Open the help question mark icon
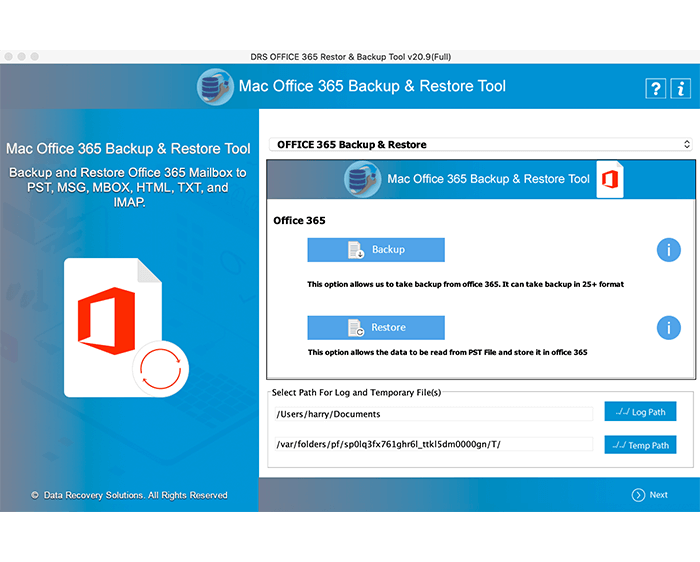The image size is (700, 562). tap(655, 88)
